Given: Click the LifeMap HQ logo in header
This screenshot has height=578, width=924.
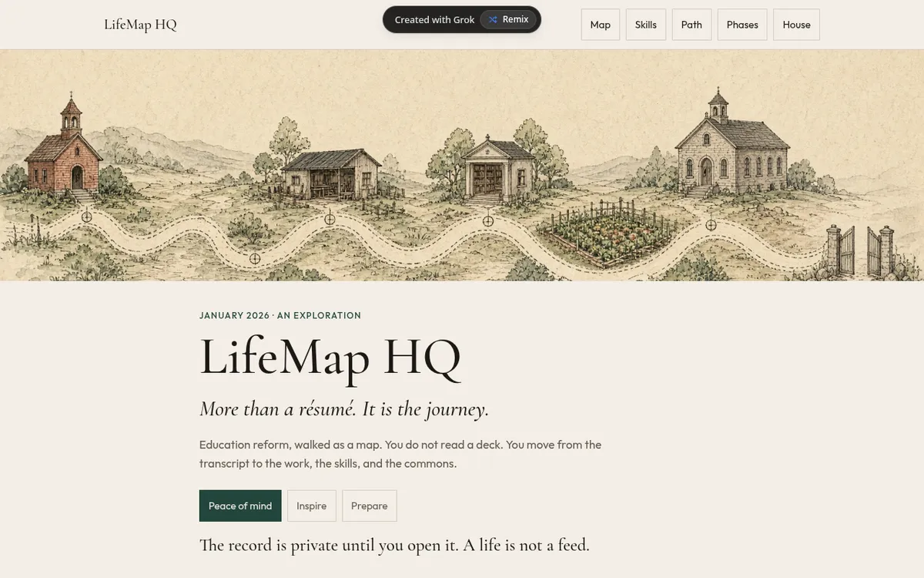Looking at the screenshot, I should pyautogui.click(x=140, y=25).
